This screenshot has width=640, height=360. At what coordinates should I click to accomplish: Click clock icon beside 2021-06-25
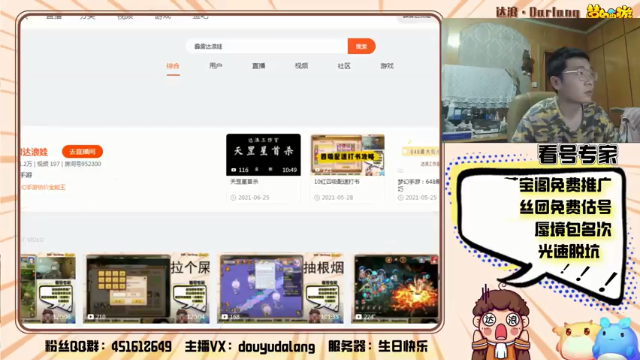pos(233,198)
